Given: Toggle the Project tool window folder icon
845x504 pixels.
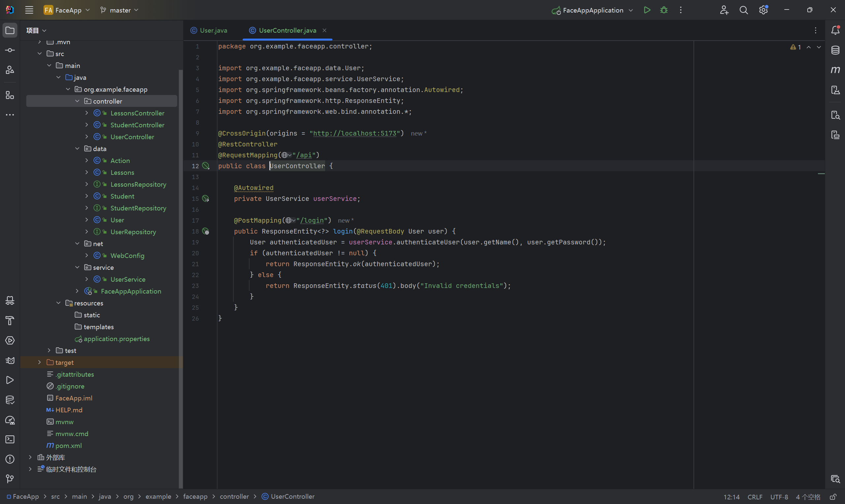Looking at the screenshot, I should pos(10,31).
